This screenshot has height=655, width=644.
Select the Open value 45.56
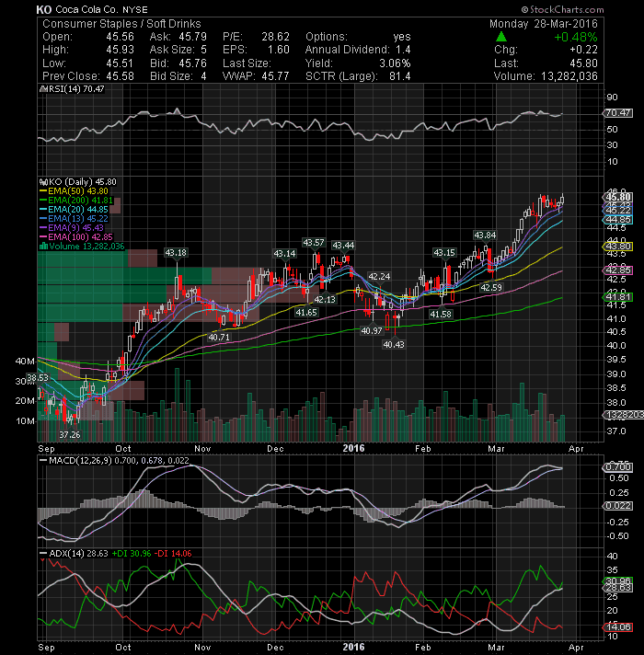pos(120,37)
